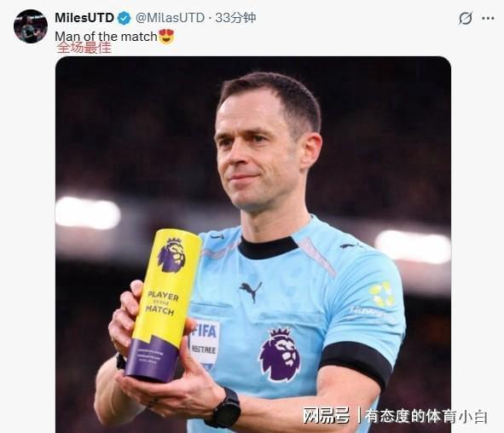
Task: Click the heart-eyes emoji
Action: tap(166, 36)
